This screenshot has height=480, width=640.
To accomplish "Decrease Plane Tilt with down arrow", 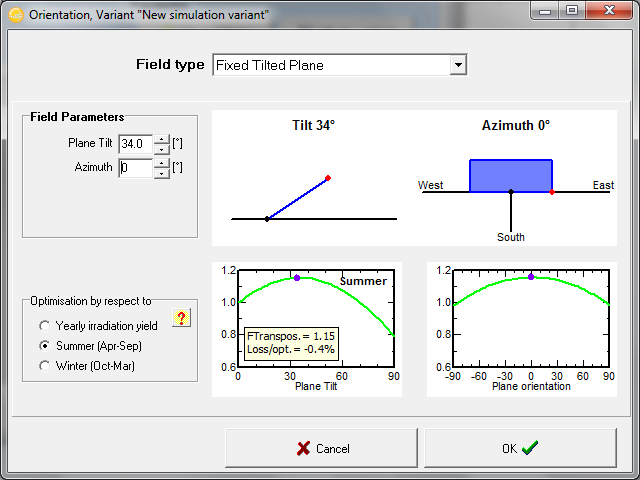I will pos(162,149).
